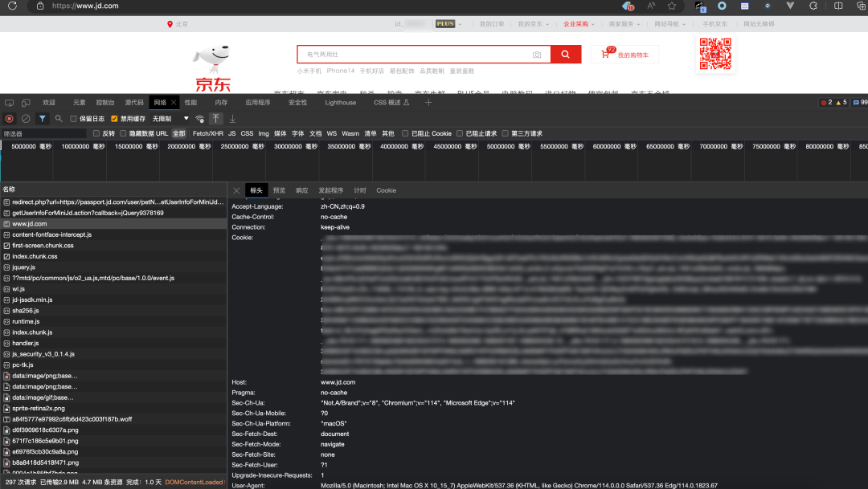
Task: Open the Timing (计时) detail tab
Action: point(360,190)
